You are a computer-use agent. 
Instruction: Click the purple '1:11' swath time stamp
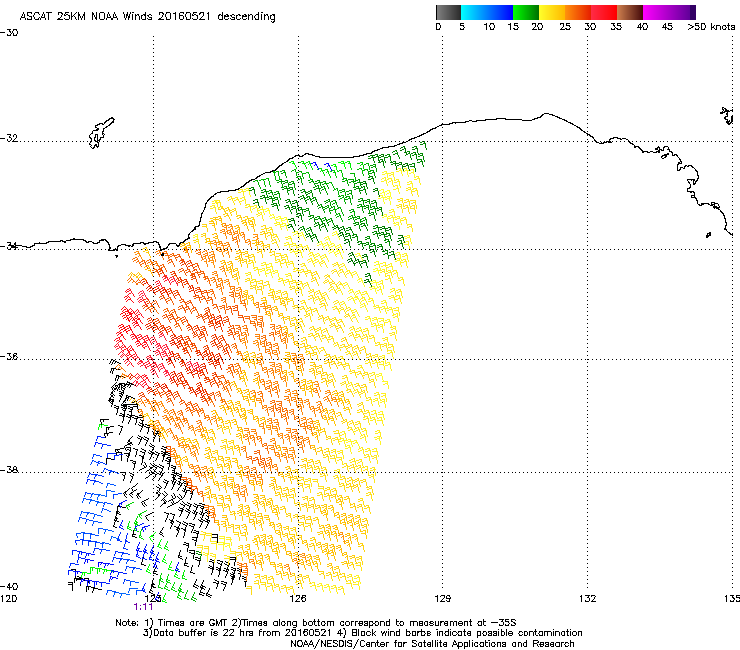143,607
